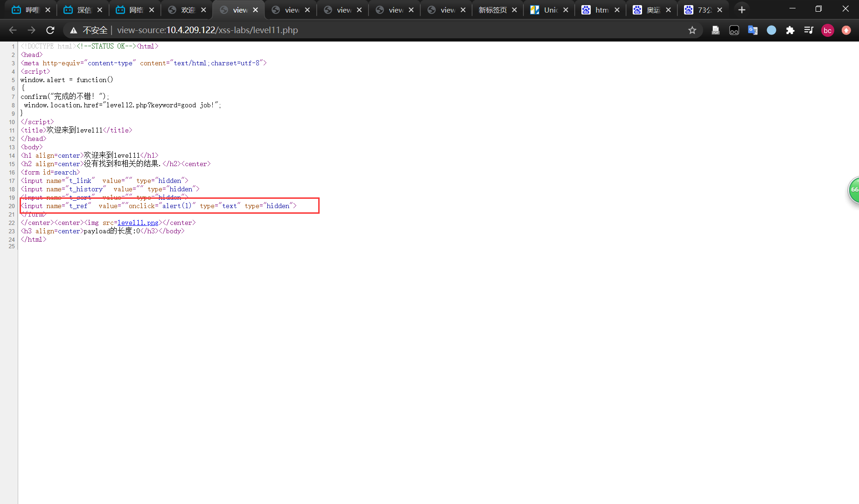
Task: Close the 网络 tab
Action: tap(151, 10)
